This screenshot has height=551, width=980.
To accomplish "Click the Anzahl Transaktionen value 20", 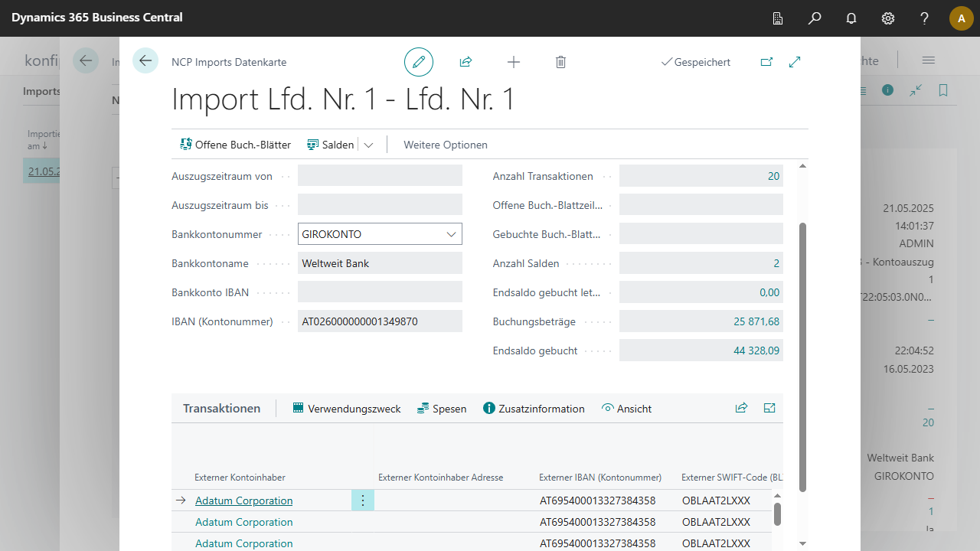I will click(773, 176).
